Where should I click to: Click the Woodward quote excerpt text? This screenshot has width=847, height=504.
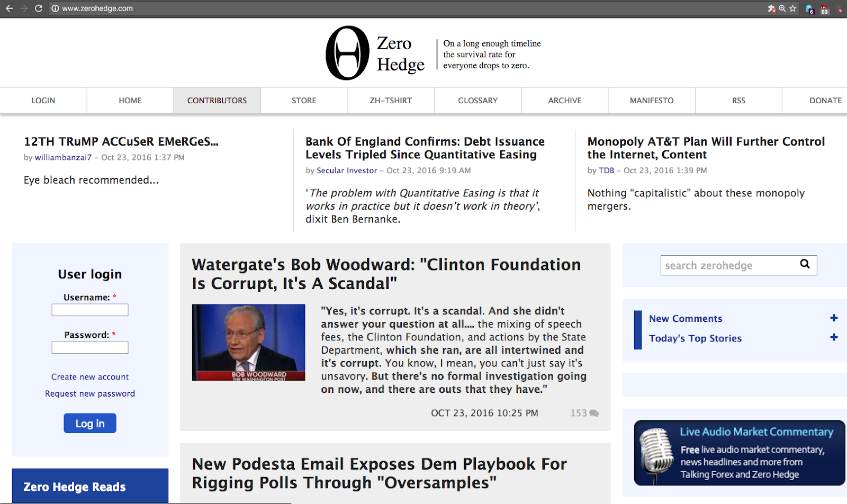click(x=454, y=350)
